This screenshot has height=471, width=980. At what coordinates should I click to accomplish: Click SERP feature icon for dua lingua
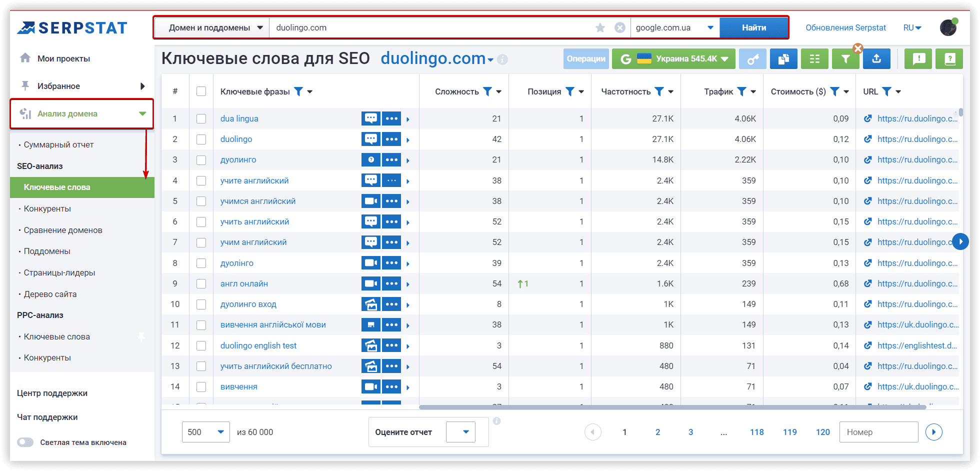pos(371,118)
